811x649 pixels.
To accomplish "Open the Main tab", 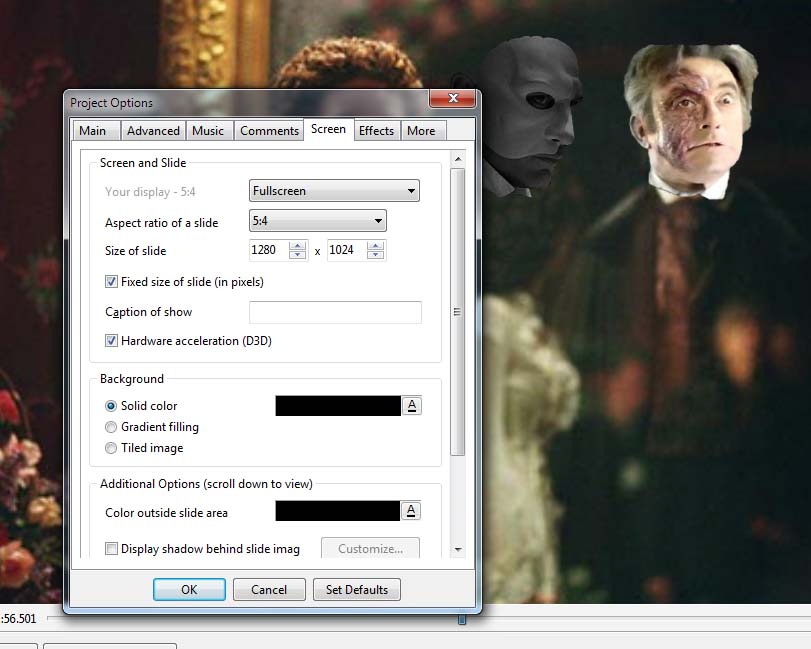I will pos(96,131).
